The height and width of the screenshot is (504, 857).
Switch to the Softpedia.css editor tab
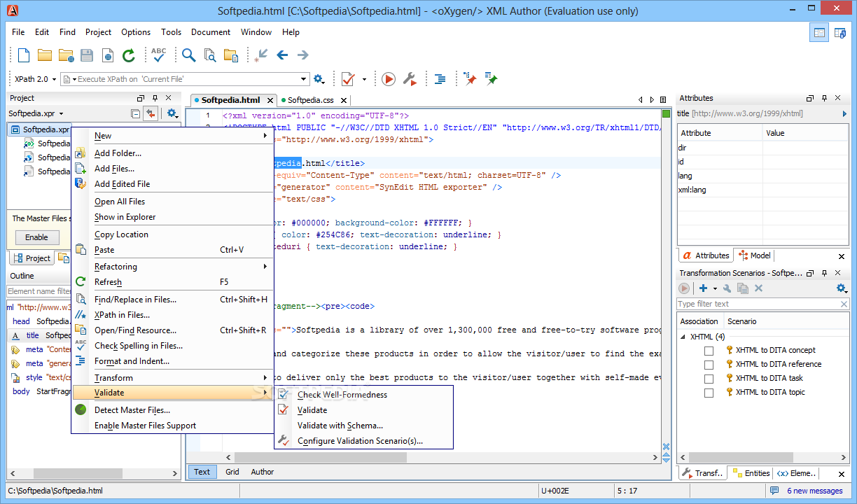[311, 100]
